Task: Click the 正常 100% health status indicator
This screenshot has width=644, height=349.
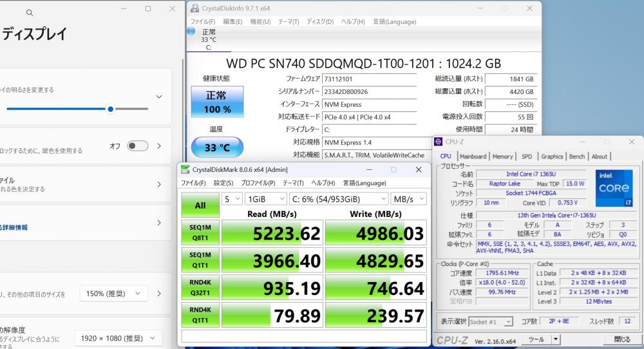Action: tap(217, 102)
